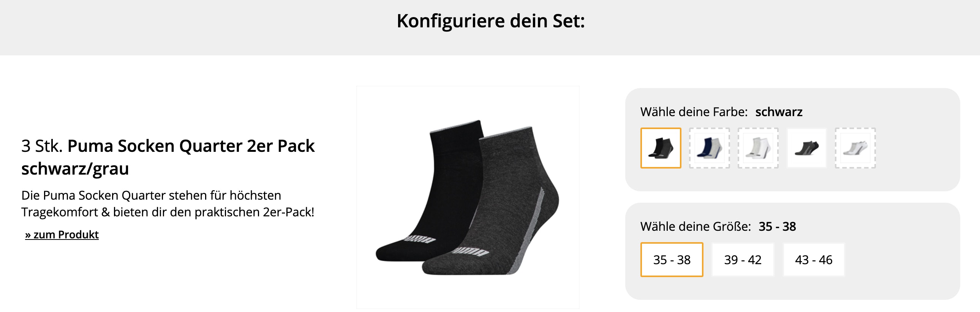Select the dark grey sneaker socks swatch

click(806, 148)
